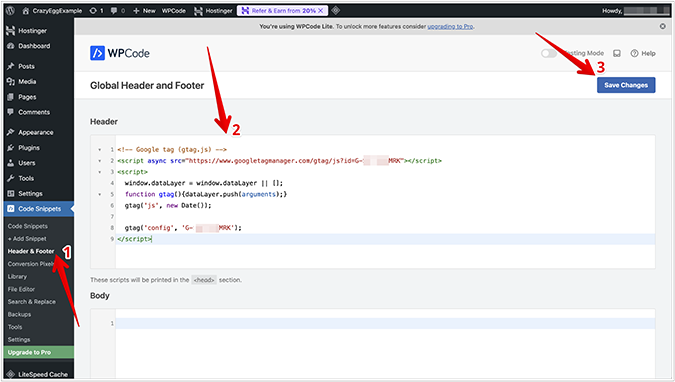The height and width of the screenshot is (382, 675).
Task: Open the Header & Footer submenu item
Action: coord(31,251)
